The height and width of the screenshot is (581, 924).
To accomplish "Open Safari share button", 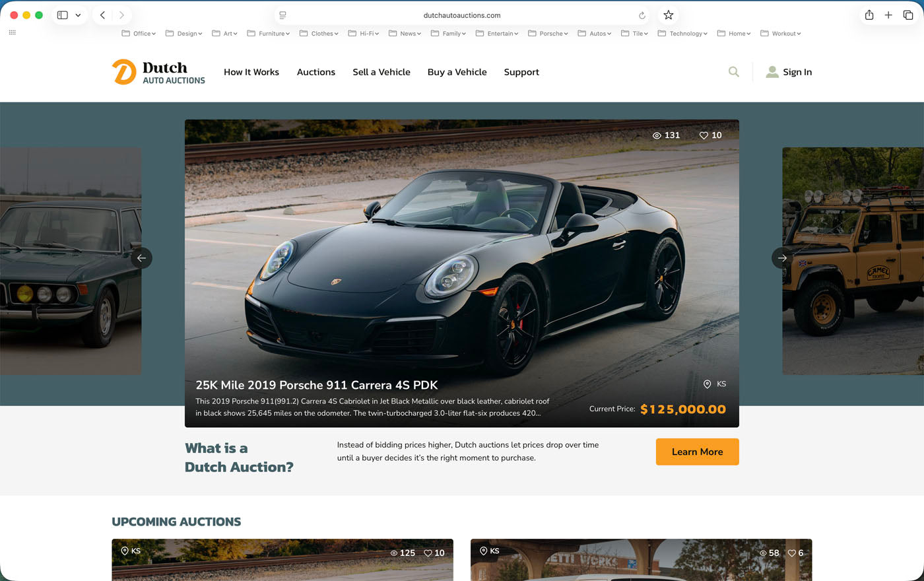I will [869, 15].
